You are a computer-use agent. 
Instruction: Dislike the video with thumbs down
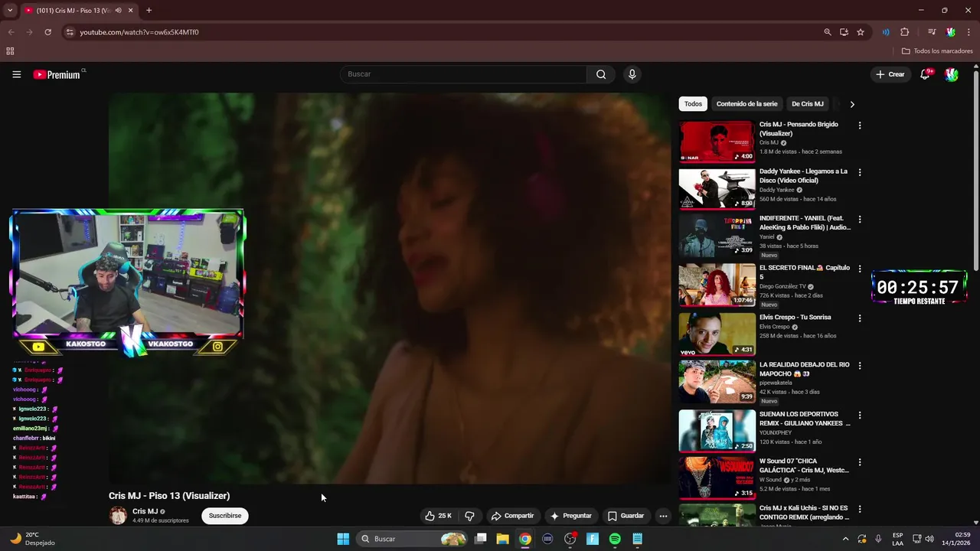[x=470, y=516]
